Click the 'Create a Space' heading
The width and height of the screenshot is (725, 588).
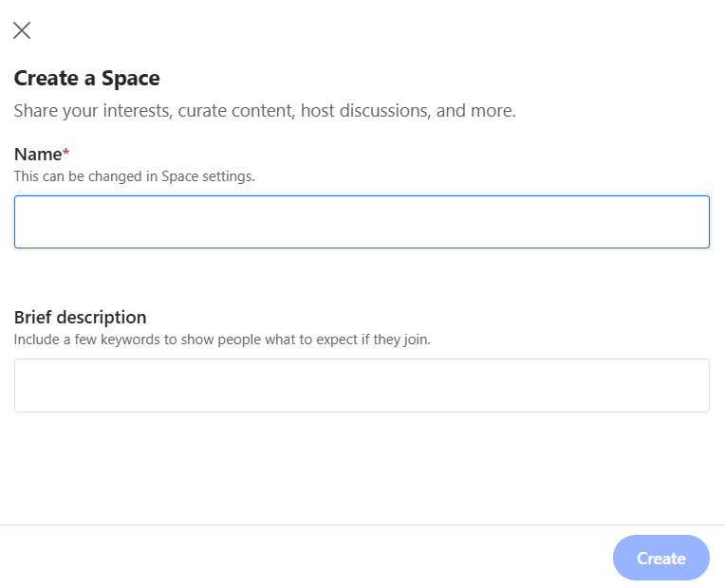(x=87, y=78)
